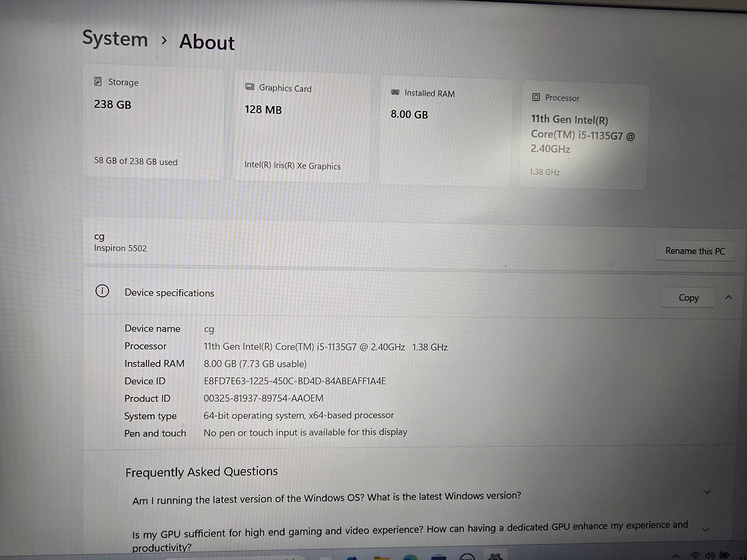Collapse the Device specifications section

(729, 297)
